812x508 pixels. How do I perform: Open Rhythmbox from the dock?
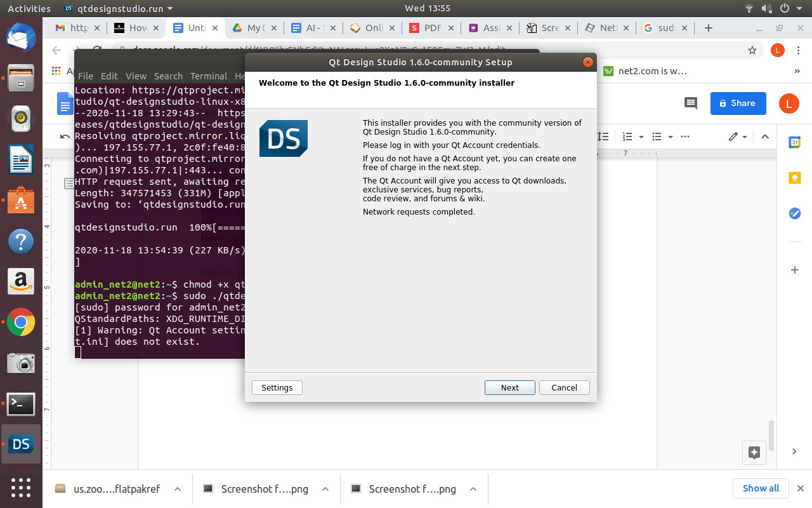[21, 118]
